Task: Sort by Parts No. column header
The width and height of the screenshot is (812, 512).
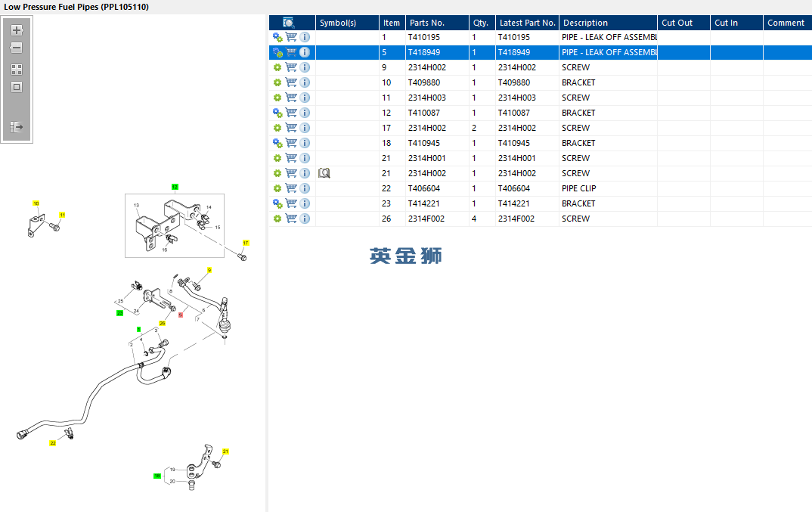Action: coord(437,23)
